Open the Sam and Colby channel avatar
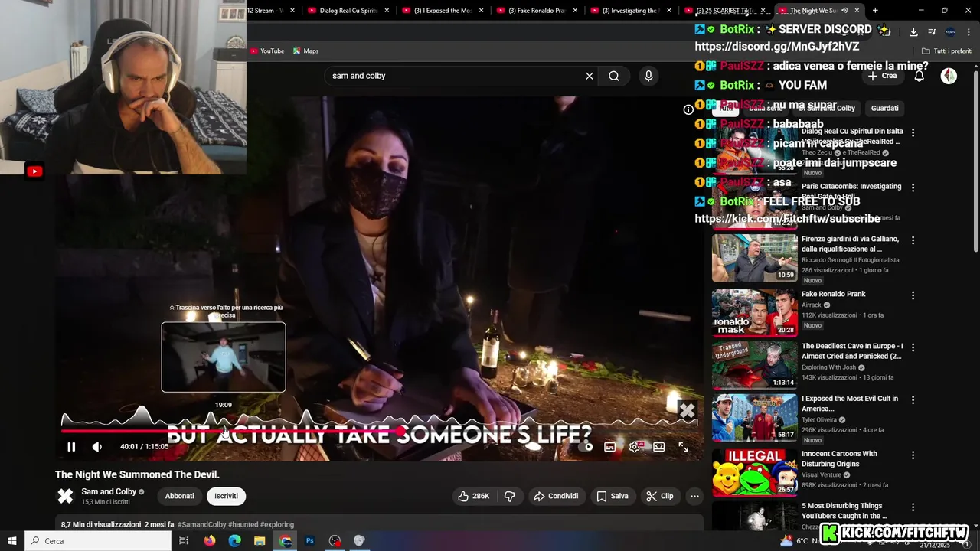The image size is (980, 551). [x=66, y=496]
